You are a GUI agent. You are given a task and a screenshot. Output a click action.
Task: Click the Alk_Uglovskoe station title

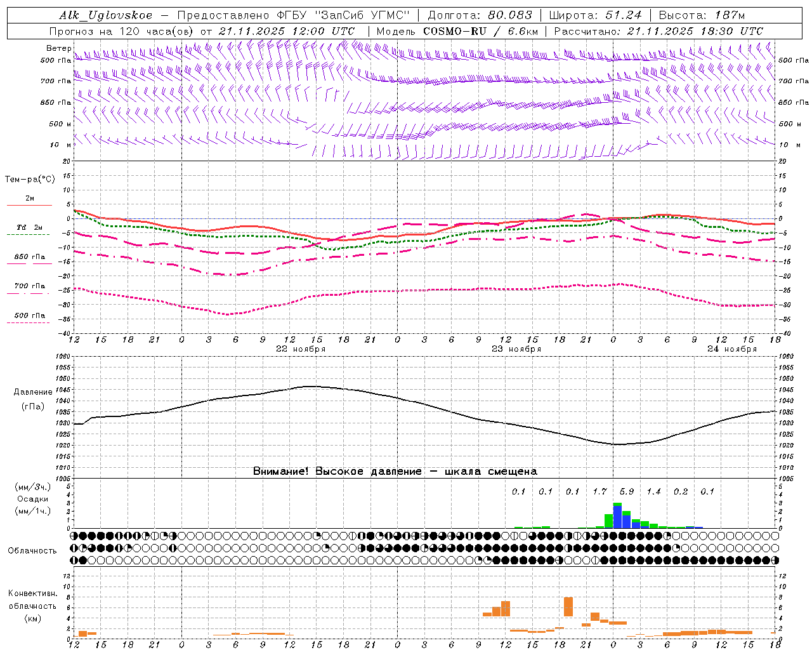coord(106,15)
